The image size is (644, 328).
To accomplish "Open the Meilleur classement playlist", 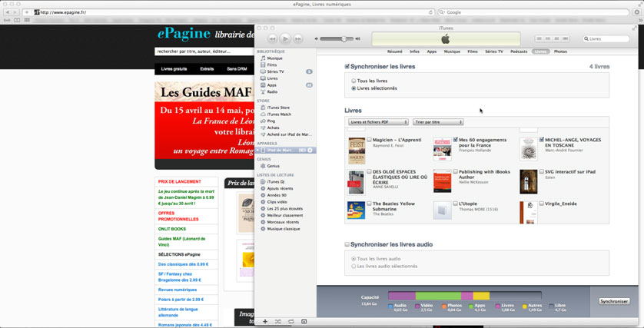I will 286,215.
